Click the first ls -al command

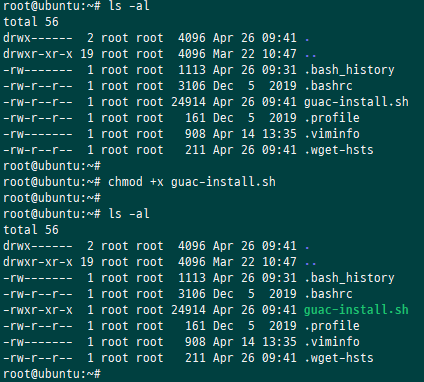click(x=129, y=6)
